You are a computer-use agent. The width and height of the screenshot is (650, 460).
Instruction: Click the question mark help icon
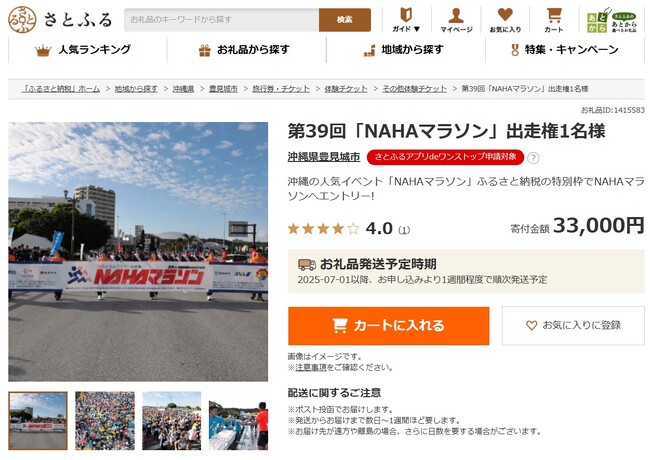tap(534, 158)
